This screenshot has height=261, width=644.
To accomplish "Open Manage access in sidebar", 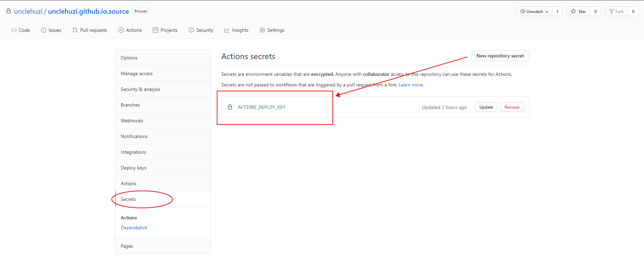I will [x=163, y=73].
